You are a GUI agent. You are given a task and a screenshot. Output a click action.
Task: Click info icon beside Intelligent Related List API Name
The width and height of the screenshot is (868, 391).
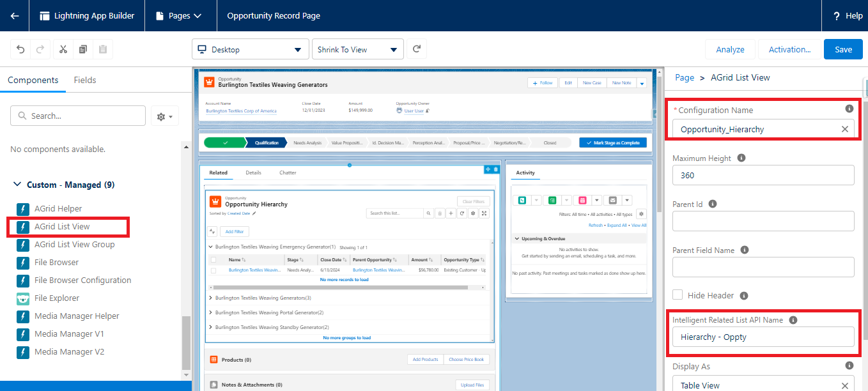coord(793,319)
